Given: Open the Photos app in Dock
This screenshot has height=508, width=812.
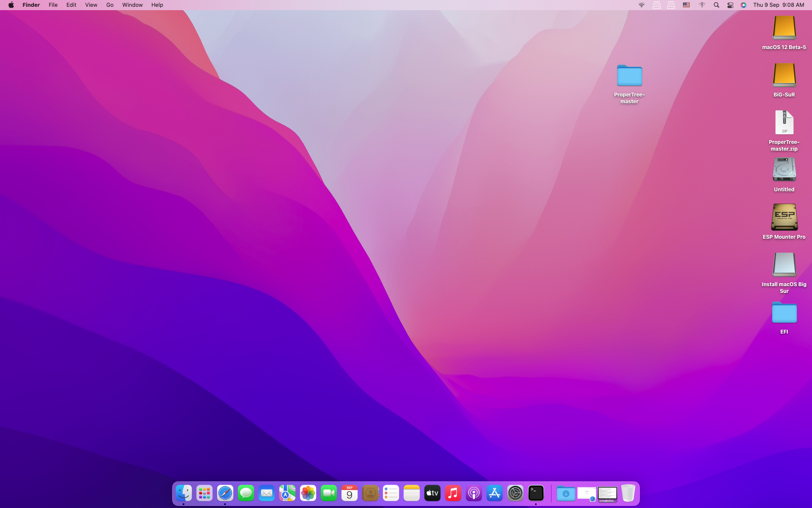Looking at the screenshot, I should click(x=308, y=493).
